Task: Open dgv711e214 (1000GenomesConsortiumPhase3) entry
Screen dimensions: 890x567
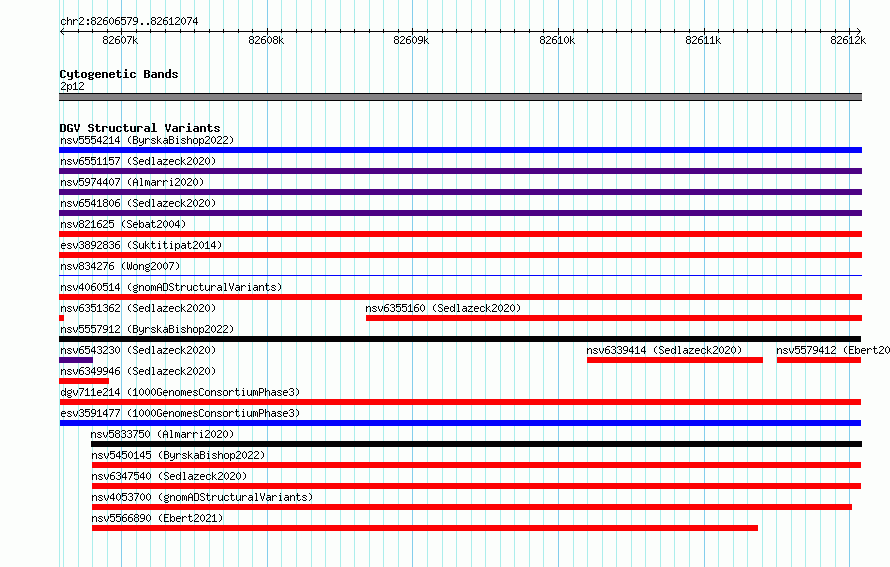Action: 180,392
